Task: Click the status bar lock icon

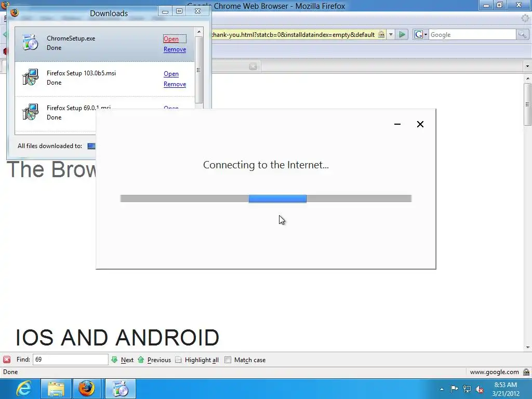Action: point(526,372)
